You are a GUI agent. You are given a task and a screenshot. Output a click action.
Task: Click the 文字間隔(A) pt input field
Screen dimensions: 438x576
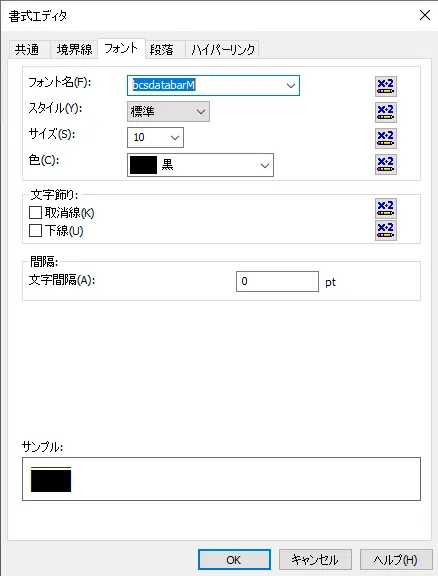(x=277, y=281)
